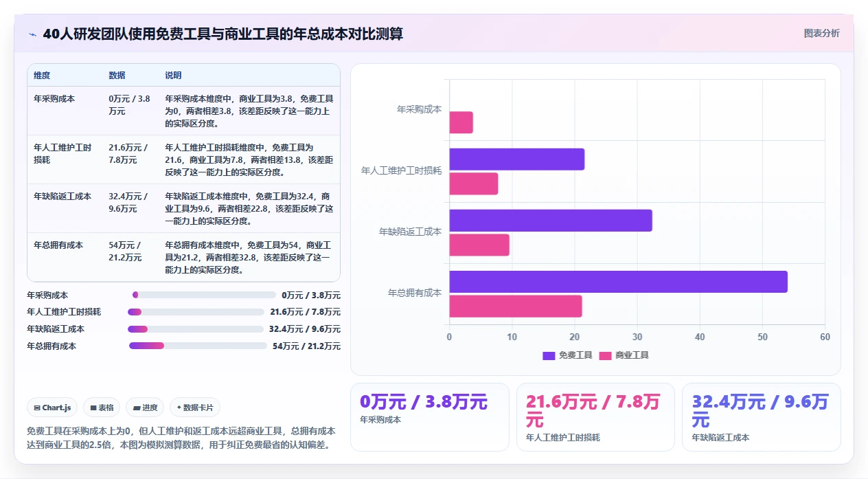Toggle 免费工具 legend item
The image size is (868, 479).
click(x=567, y=355)
